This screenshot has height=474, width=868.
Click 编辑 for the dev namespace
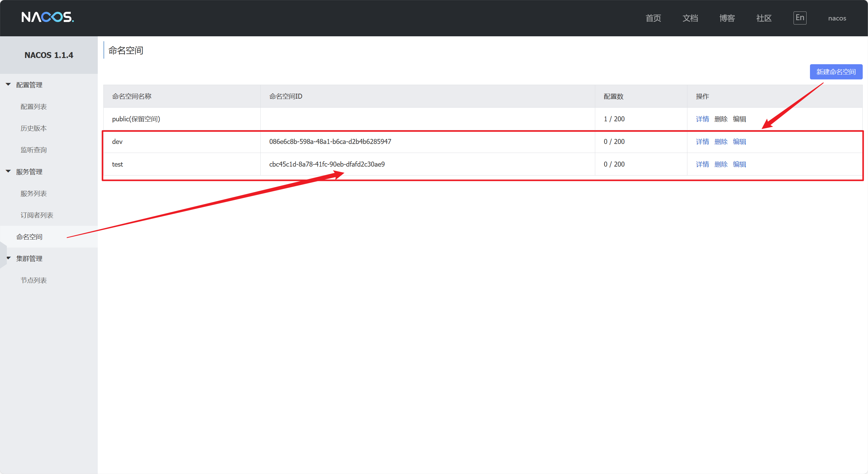[x=739, y=141]
